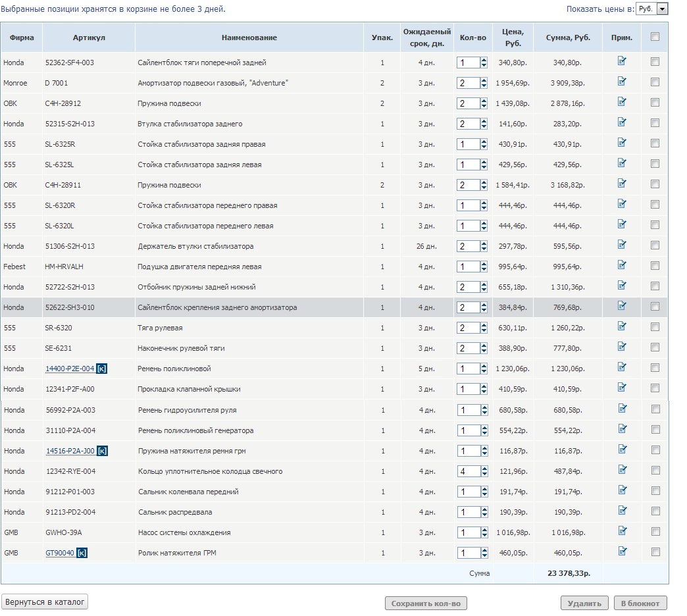Edit note for GWHO-39A coolant pump row
Screen dimensions: 687x616
click(x=622, y=532)
